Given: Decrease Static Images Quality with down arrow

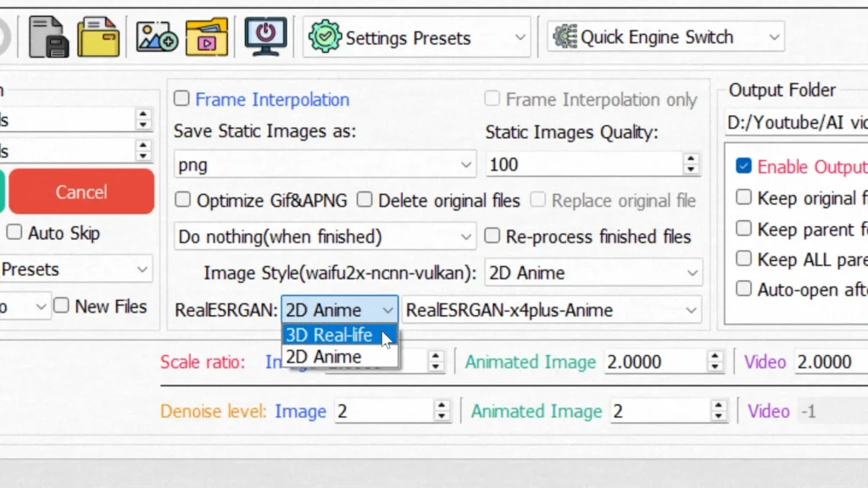Looking at the screenshot, I should click(x=690, y=169).
